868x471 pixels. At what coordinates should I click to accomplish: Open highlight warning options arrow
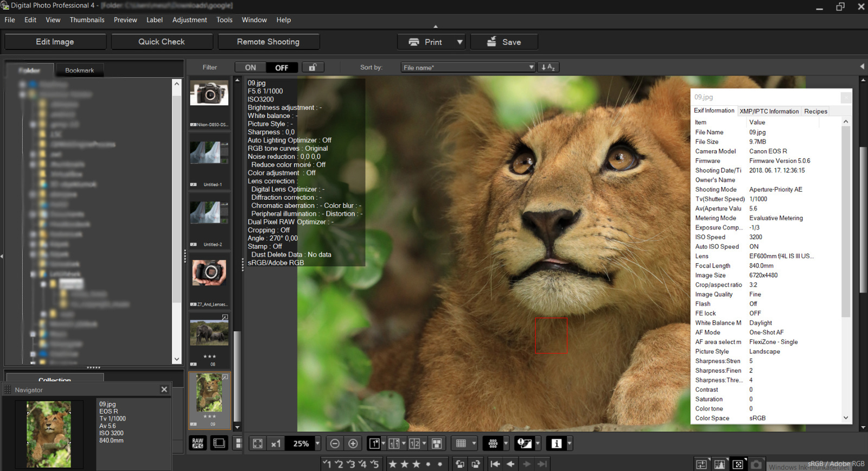538,443
